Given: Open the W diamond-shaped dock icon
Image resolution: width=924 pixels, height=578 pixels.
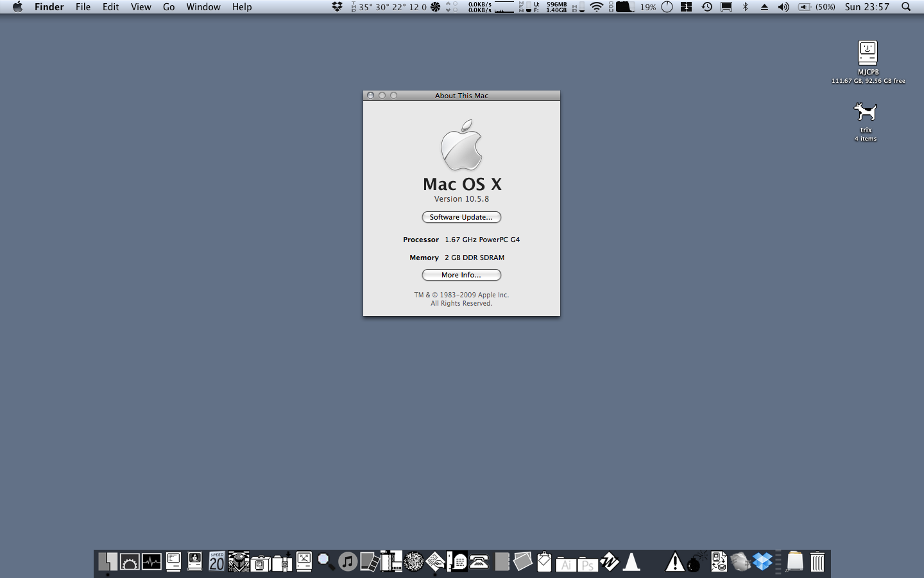Looking at the screenshot, I should [x=610, y=562].
